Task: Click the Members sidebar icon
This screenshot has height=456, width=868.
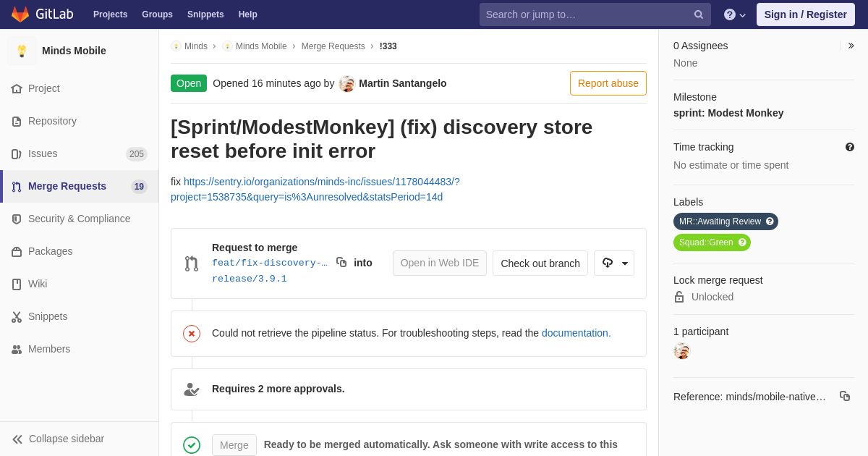Action: [17, 349]
